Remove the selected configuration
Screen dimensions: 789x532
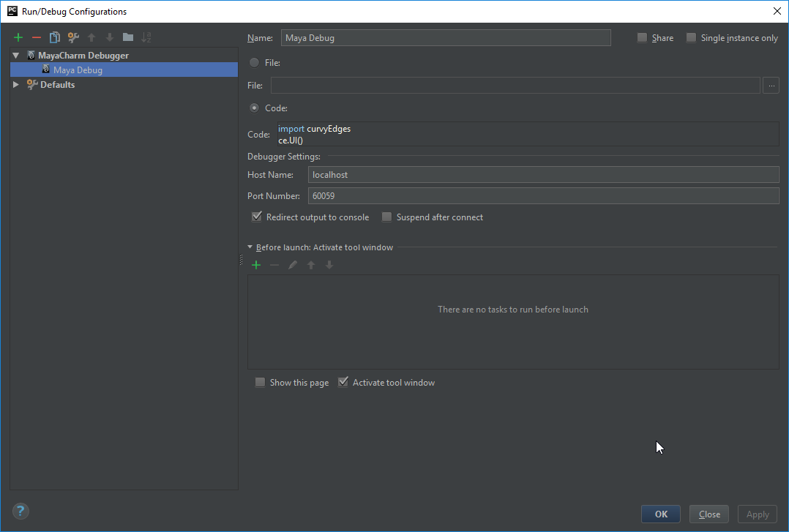click(x=36, y=37)
